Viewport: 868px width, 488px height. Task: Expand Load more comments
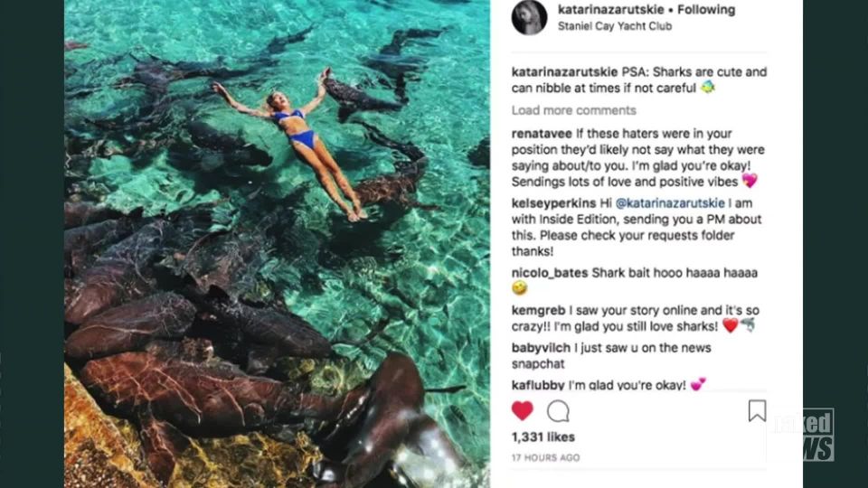pyautogui.click(x=573, y=110)
